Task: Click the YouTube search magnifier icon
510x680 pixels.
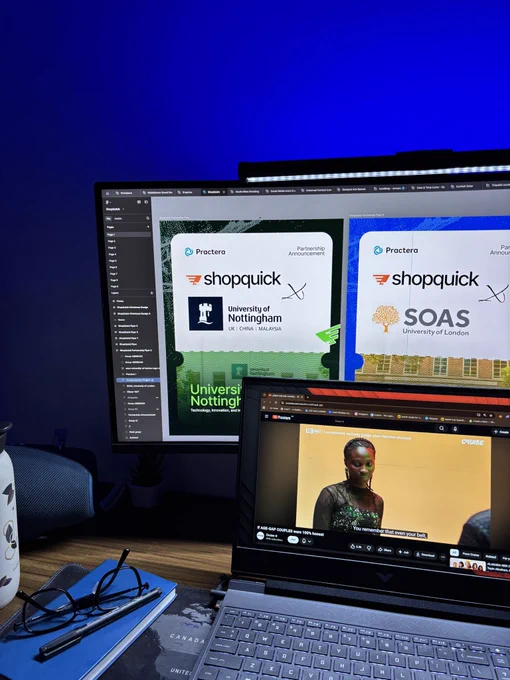Action: [441, 428]
